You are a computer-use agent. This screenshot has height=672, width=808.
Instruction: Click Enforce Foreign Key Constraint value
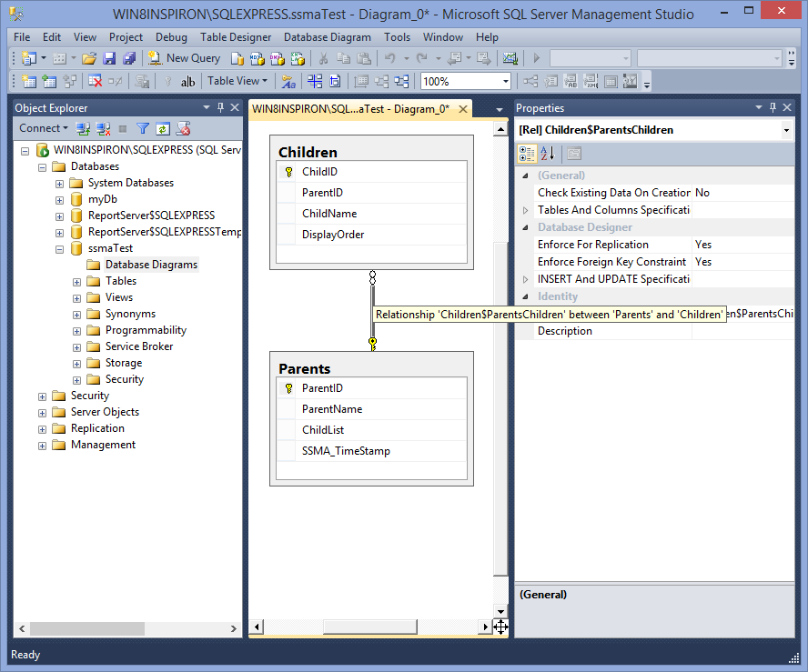click(x=742, y=262)
